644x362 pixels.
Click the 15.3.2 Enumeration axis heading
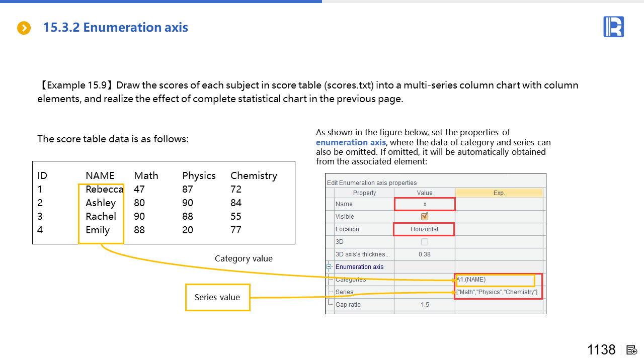pos(115,28)
